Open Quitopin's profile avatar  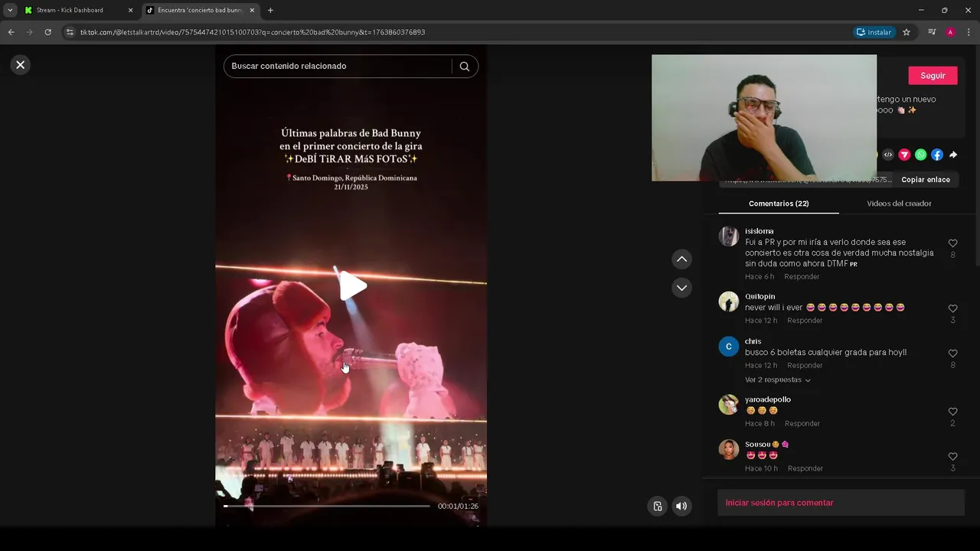728,302
